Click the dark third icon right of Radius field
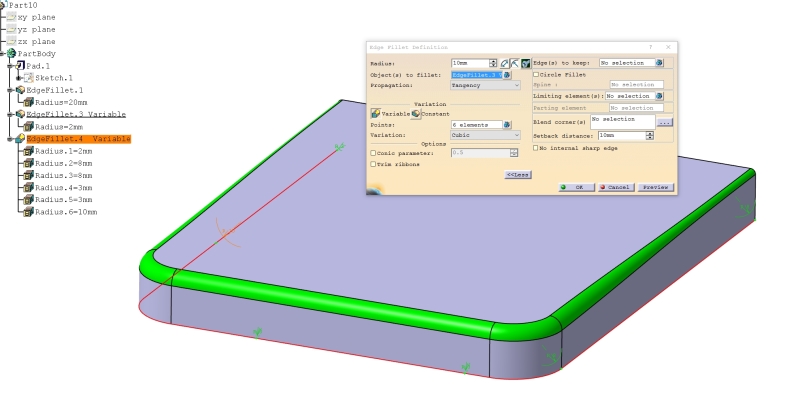The width and height of the screenshot is (800, 393). 526,63
